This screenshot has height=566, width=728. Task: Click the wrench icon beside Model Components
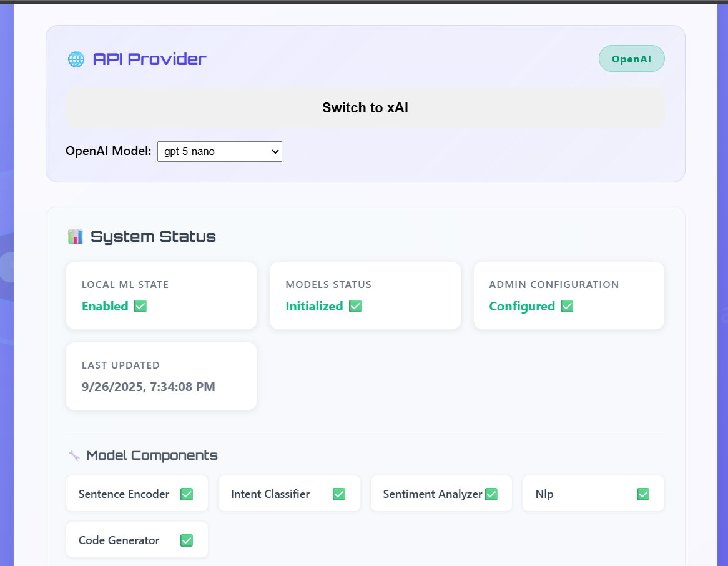[74, 455]
